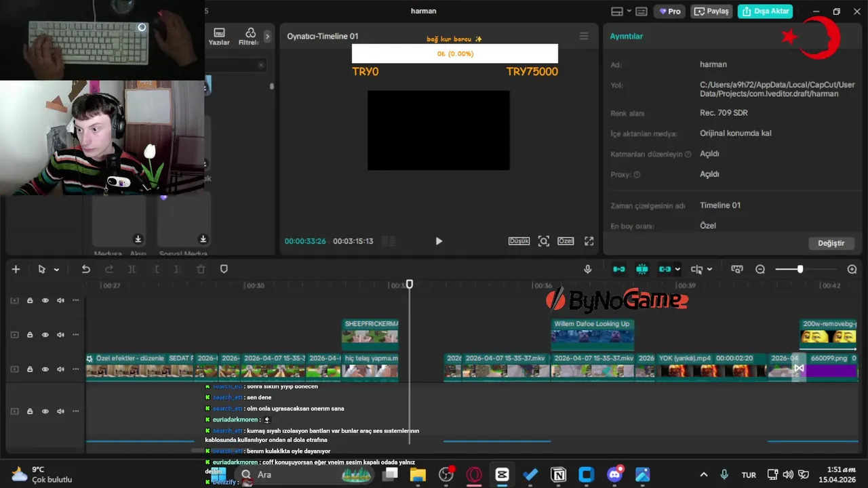
Task: Switch to the Yazılar tab
Action: tap(219, 37)
